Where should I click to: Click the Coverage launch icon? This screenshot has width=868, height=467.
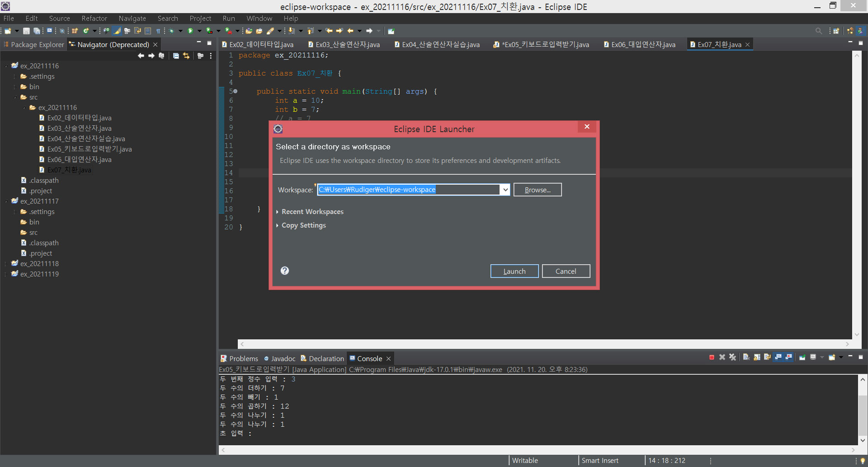[208, 31]
